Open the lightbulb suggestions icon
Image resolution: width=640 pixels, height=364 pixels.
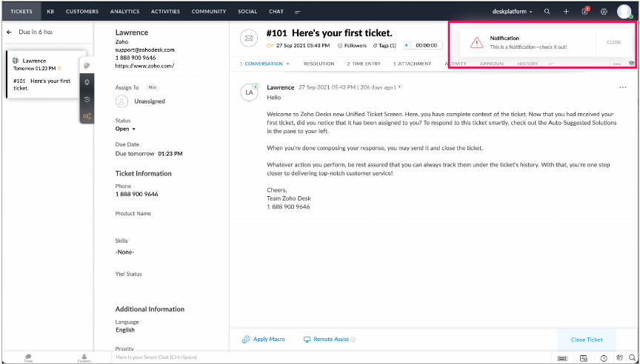[87, 82]
